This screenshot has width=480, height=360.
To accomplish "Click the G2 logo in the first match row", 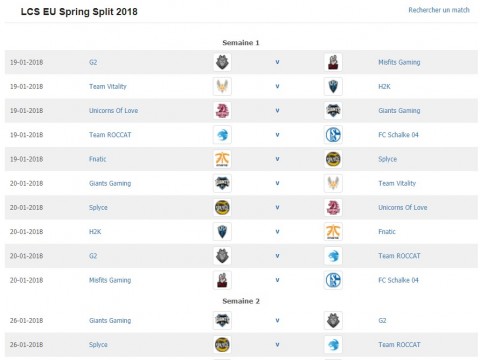I will point(222,62).
